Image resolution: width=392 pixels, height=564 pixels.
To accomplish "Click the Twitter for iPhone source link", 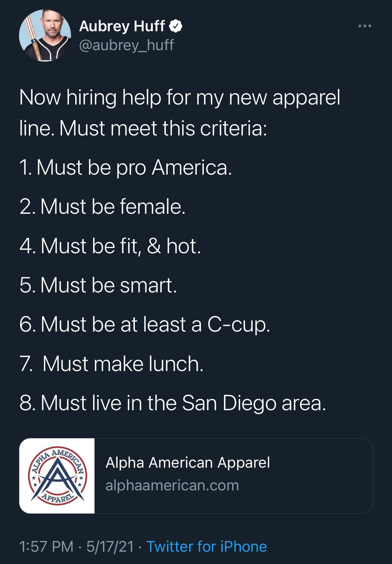I will pyautogui.click(x=207, y=547).
